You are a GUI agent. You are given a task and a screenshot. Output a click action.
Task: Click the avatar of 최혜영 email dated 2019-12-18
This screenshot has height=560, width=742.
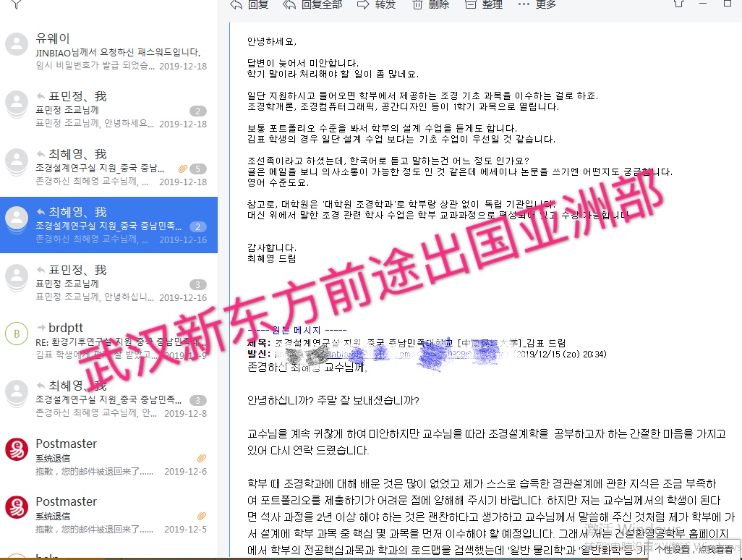[x=17, y=161]
